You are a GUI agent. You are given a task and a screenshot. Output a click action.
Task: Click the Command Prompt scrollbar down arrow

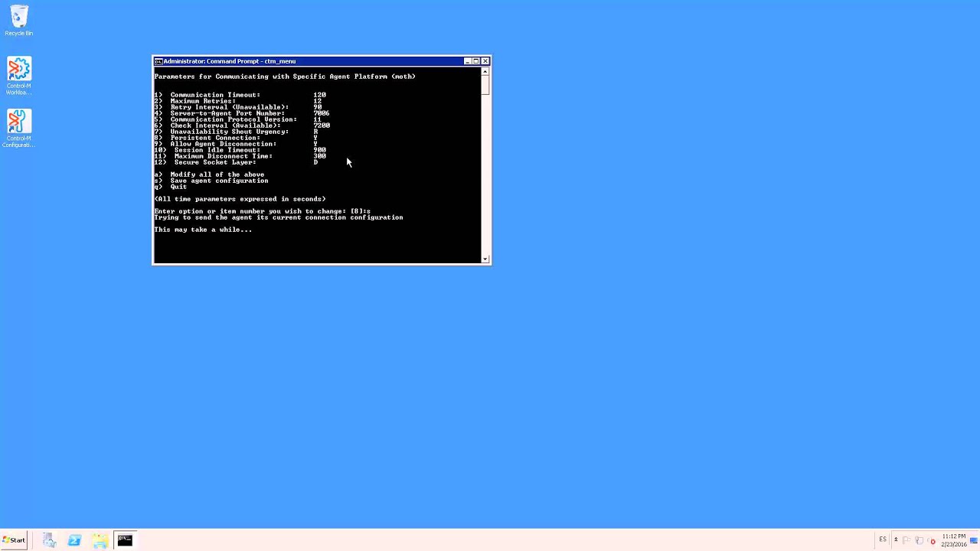485,259
